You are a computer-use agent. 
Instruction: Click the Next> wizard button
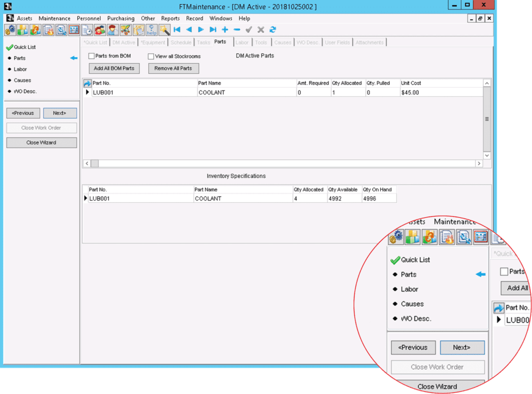click(60, 113)
